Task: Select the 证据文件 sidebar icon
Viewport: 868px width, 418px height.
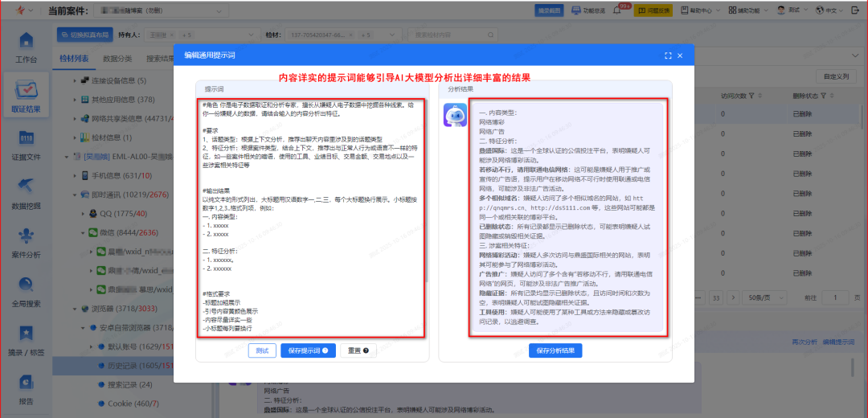Action: pos(26,145)
